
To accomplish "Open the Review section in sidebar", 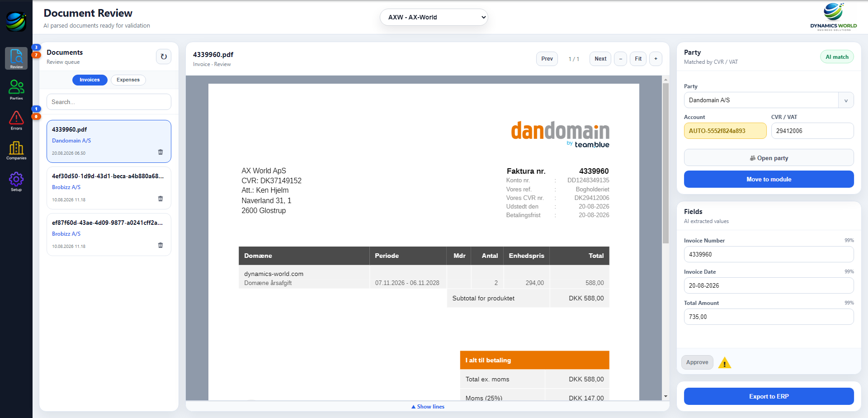I will tap(16, 58).
